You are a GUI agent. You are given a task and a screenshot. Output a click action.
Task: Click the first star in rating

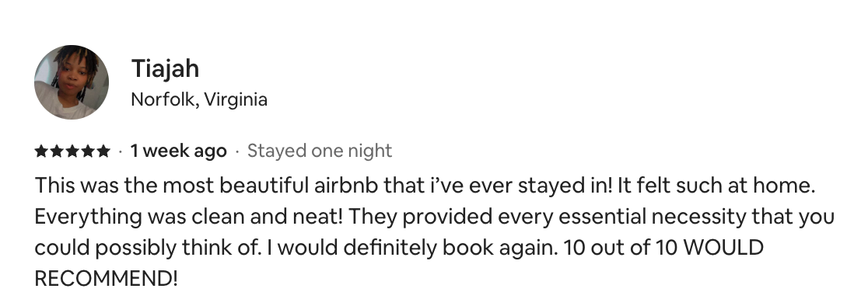coord(41,151)
